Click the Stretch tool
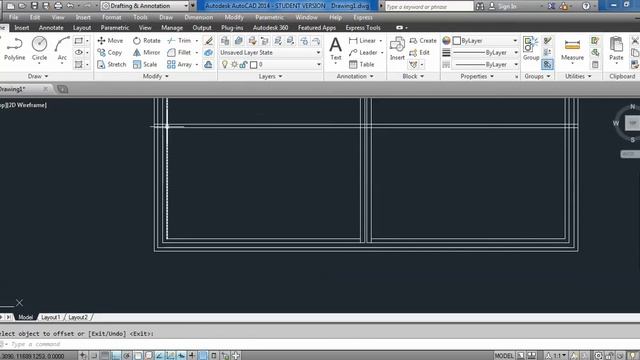Viewport: 640px width, 360px height. (112, 64)
